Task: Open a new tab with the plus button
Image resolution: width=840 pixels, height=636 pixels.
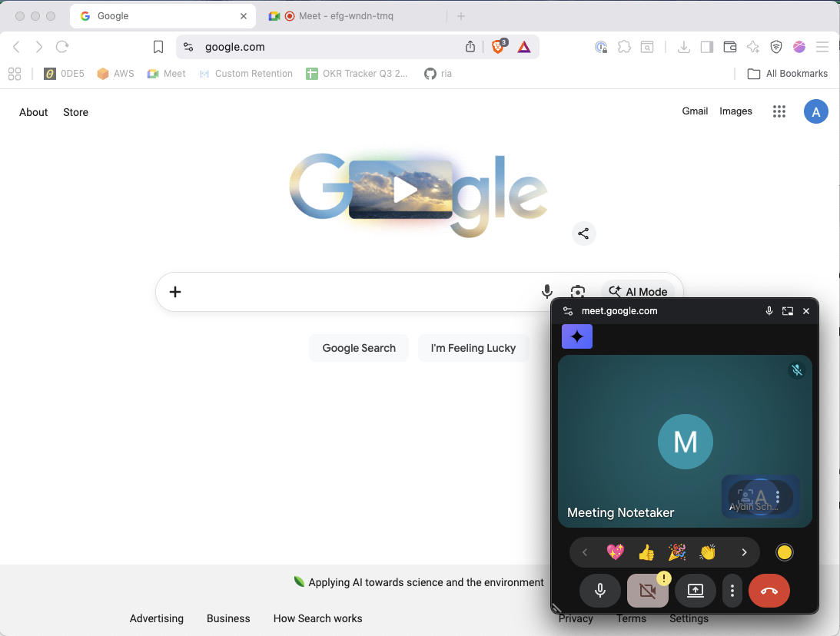Action: (460, 16)
